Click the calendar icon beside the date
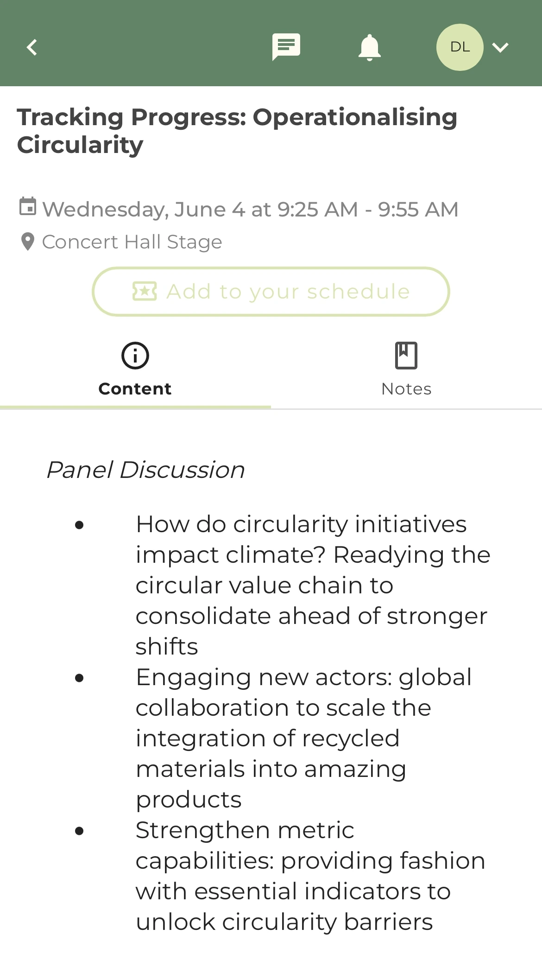Image resolution: width=542 pixels, height=980 pixels. click(x=28, y=207)
